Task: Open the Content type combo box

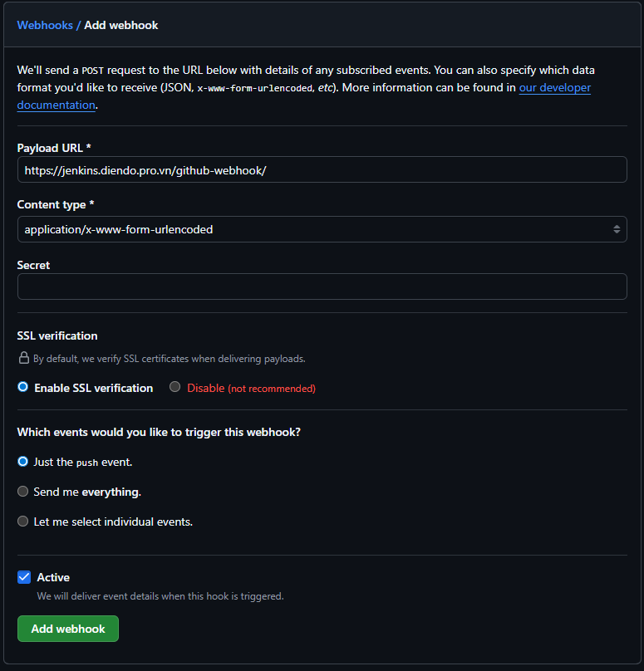Action: coord(322,229)
